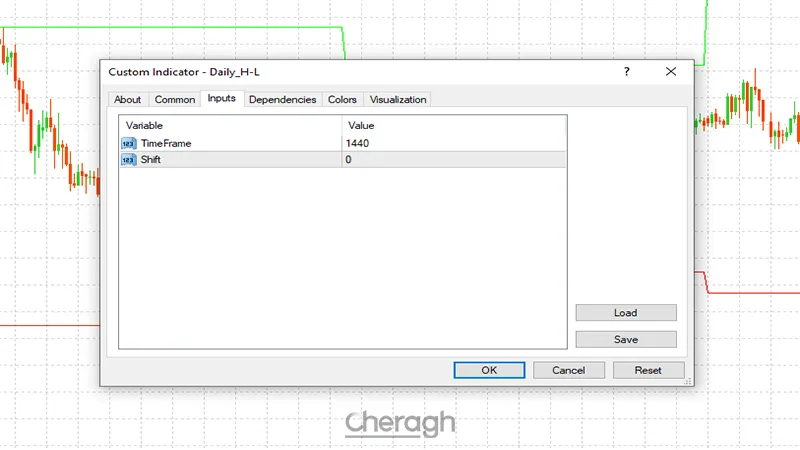Screen dimensions: 800x450
Task: Confirm settings with the OK button
Action: [489, 370]
